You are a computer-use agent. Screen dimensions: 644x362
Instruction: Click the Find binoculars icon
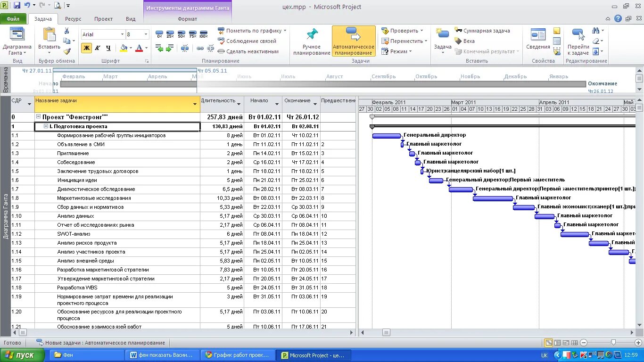pyautogui.click(x=596, y=31)
